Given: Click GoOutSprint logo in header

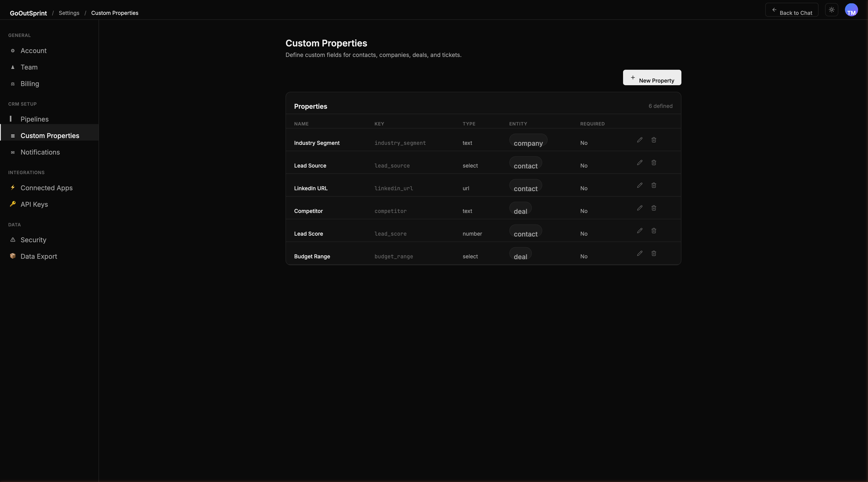Looking at the screenshot, I should [x=28, y=13].
